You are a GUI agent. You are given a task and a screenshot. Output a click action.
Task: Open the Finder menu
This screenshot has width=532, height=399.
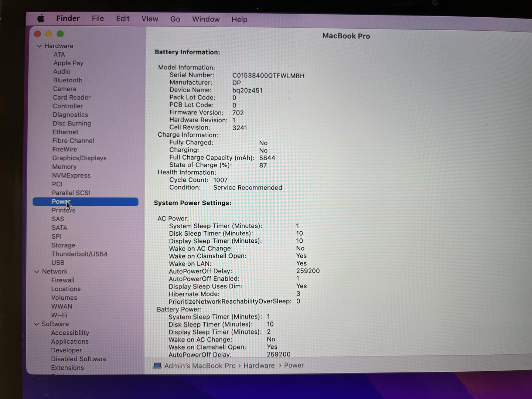point(68,18)
